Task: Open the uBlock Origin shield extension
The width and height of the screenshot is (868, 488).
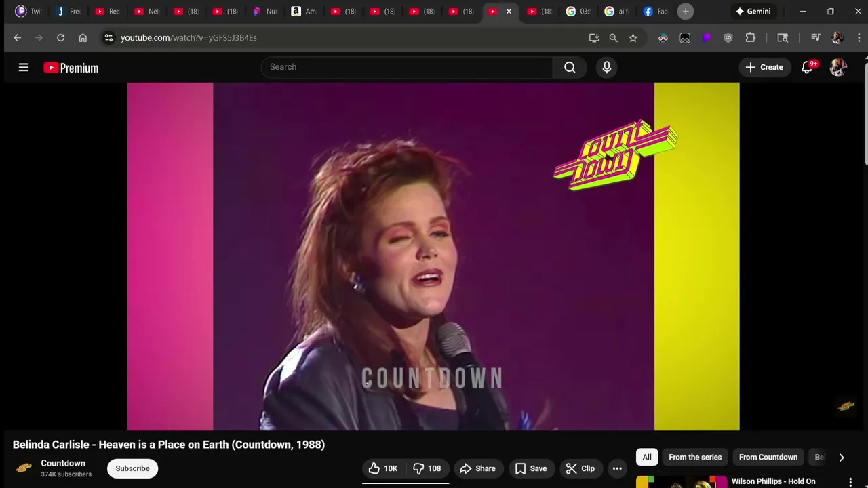Action: coord(728,38)
